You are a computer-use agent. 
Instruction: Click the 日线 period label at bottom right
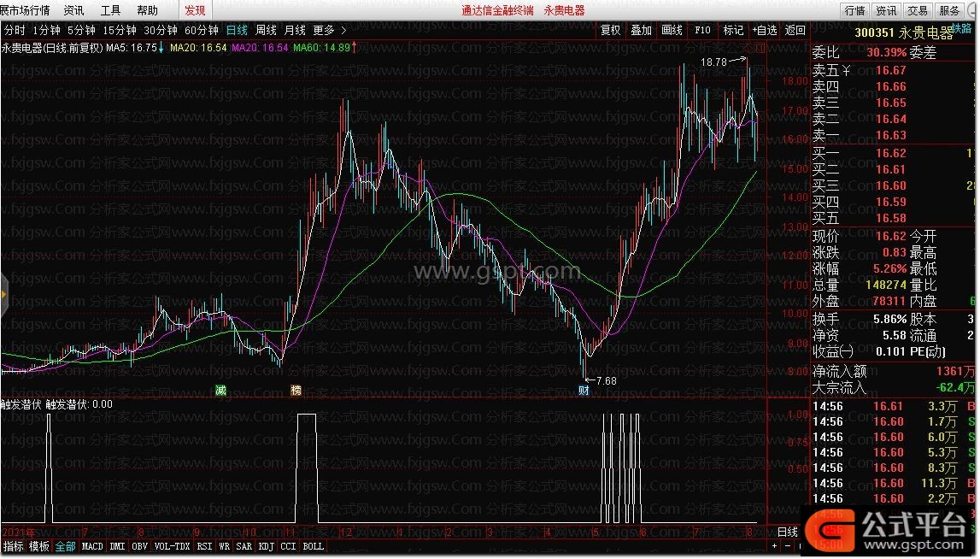788,532
